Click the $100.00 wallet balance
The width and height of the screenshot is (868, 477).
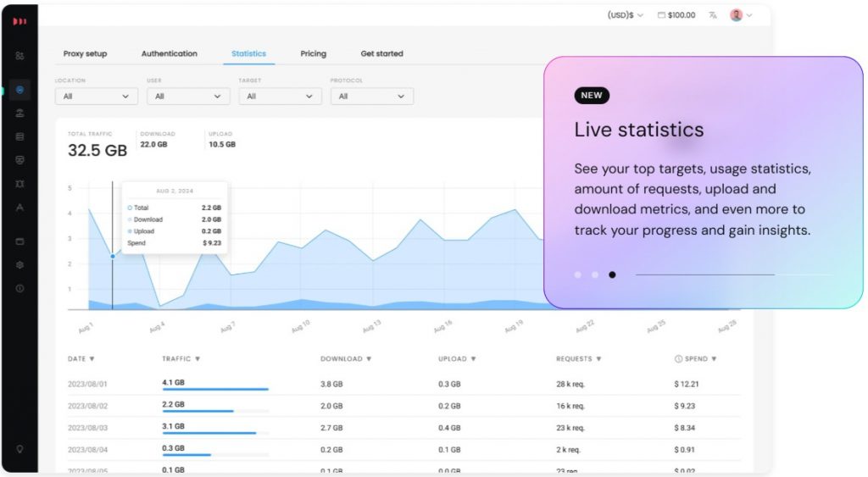click(x=676, y=15)
